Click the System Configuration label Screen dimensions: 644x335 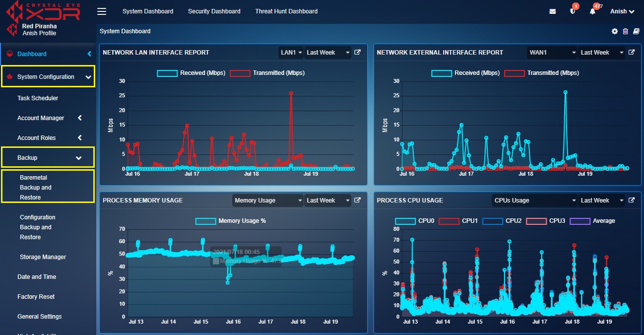pyautogui.click(x=46, y=77)
